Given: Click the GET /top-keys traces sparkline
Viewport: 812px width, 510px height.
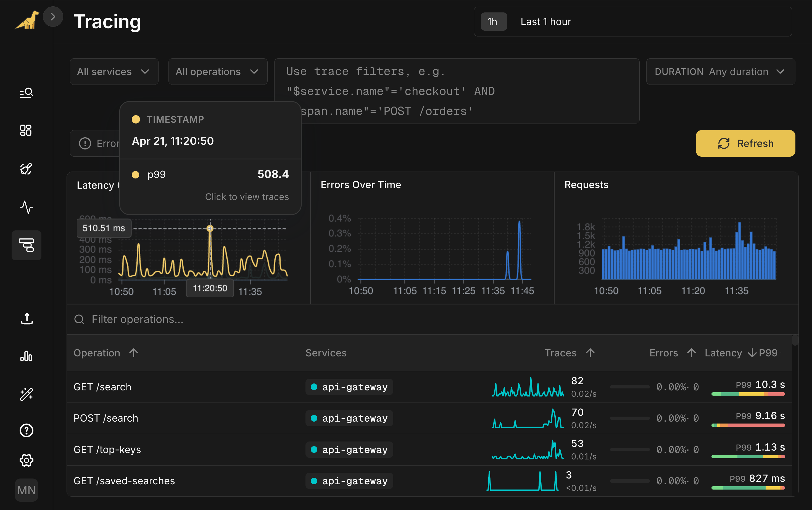Looking at the screenshot, I should (528, 449).
